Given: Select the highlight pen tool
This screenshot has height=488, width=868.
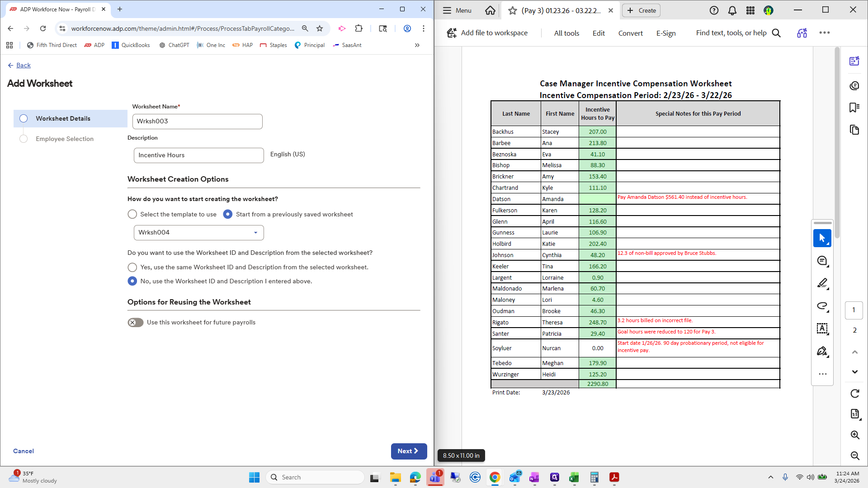Looking at the screenshot, I should (x=822, y=283).
